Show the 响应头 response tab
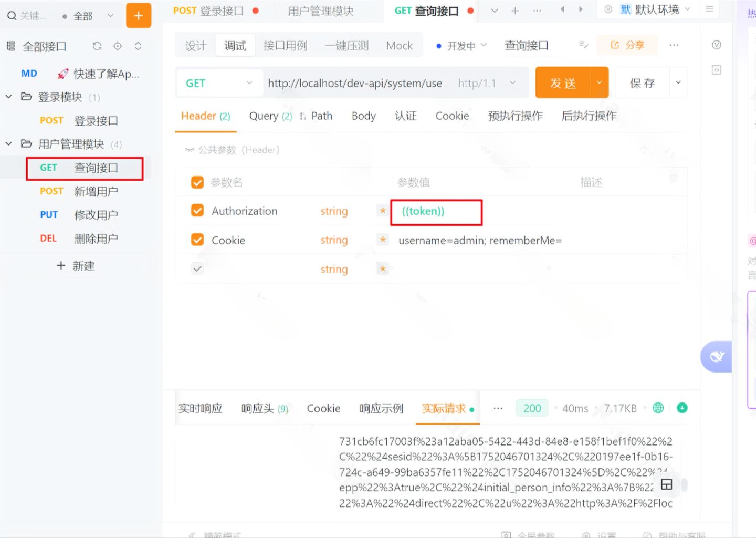The image size is (756, 538). pos(265,408)
